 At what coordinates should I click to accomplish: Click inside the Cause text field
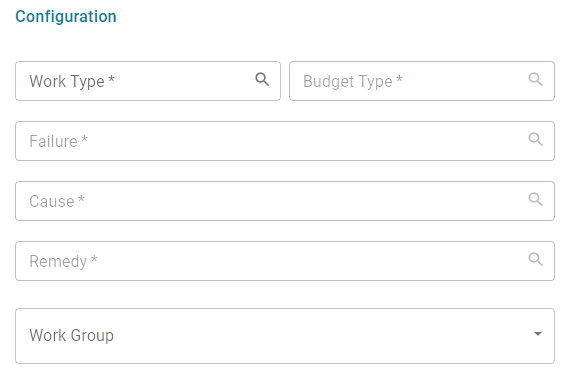tap(285, 201)
